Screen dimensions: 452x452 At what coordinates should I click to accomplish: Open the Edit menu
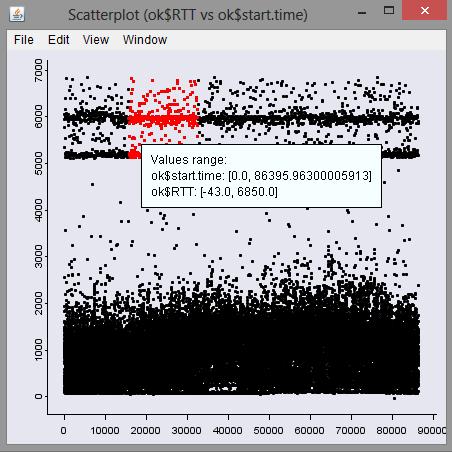(x=59, y=40)
